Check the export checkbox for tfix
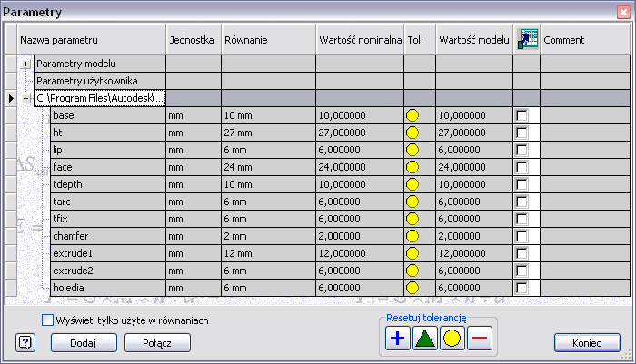The image size is (636, 364). coord(522,219)
